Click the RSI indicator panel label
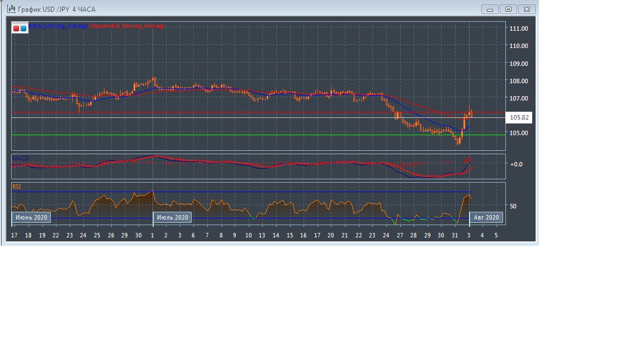Screen dimensions: 644x362 (x=17, y=187)
